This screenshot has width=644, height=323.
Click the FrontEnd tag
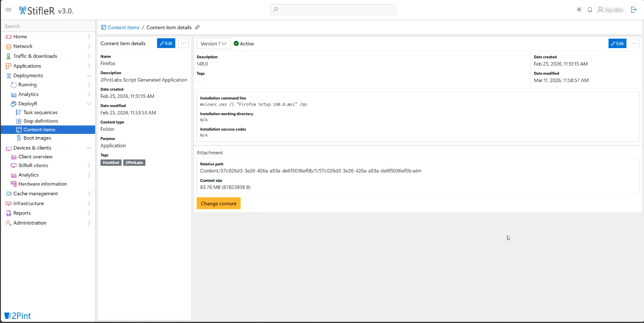tap(111, 163)
